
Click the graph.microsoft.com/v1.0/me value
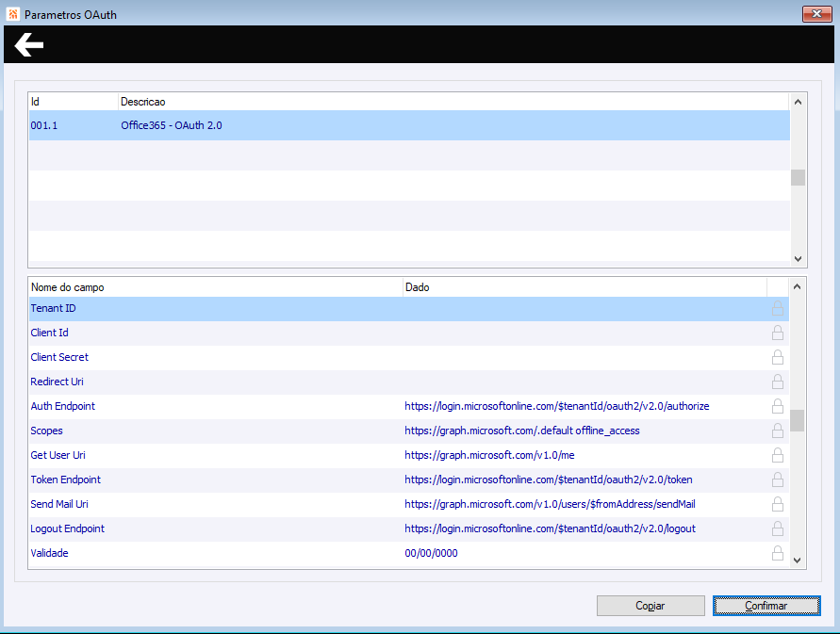[x=489, y=455]
